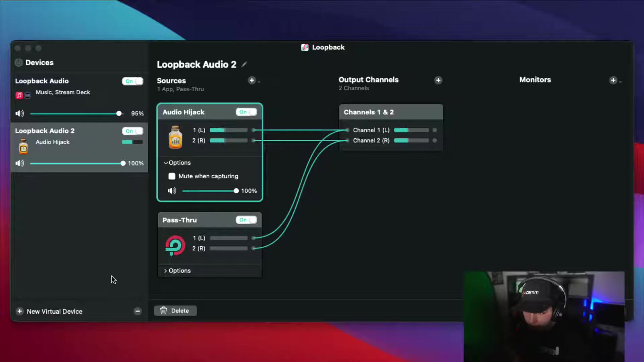644x362 pixels.
Task: Click the Audio Hijack app icon in the source card
Action: tap(175, 137)
